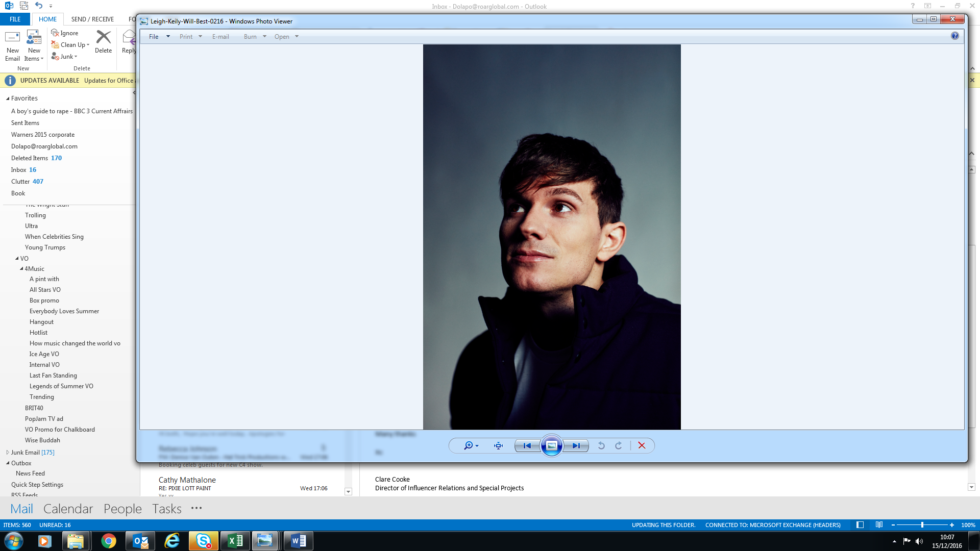
Task: Collapse the Outbox folder
Action: point(8,463)
